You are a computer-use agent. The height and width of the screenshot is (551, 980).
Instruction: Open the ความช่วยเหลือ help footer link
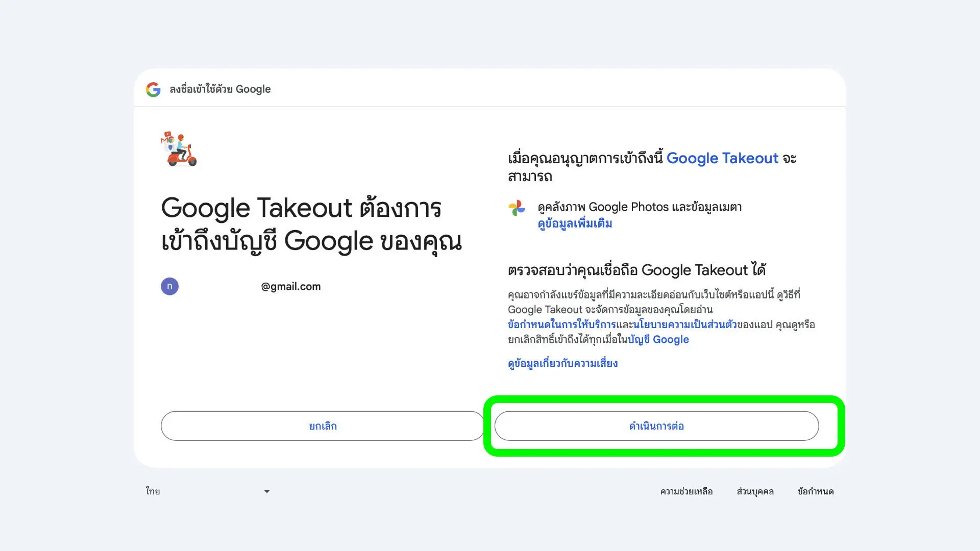pyautogui.click(x=686, y=491)
